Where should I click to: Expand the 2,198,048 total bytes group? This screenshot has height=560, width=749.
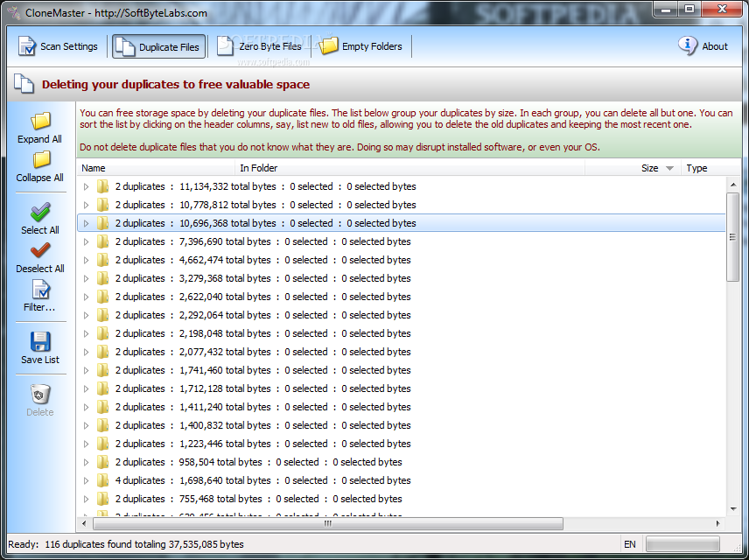click(x=87, y=334)
